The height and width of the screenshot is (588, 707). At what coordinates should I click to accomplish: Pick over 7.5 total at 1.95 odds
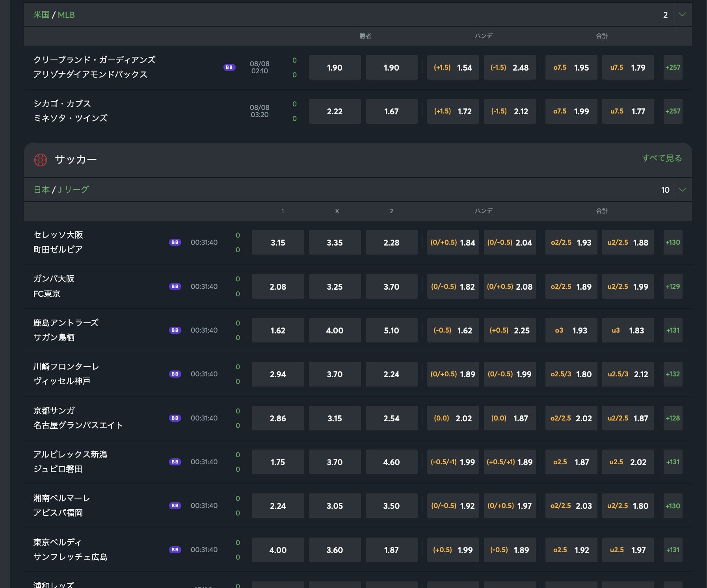571,68
